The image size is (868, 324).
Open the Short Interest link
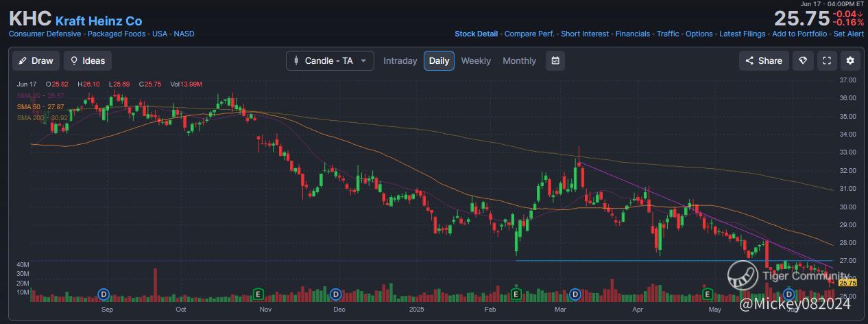tap(585, 34)
